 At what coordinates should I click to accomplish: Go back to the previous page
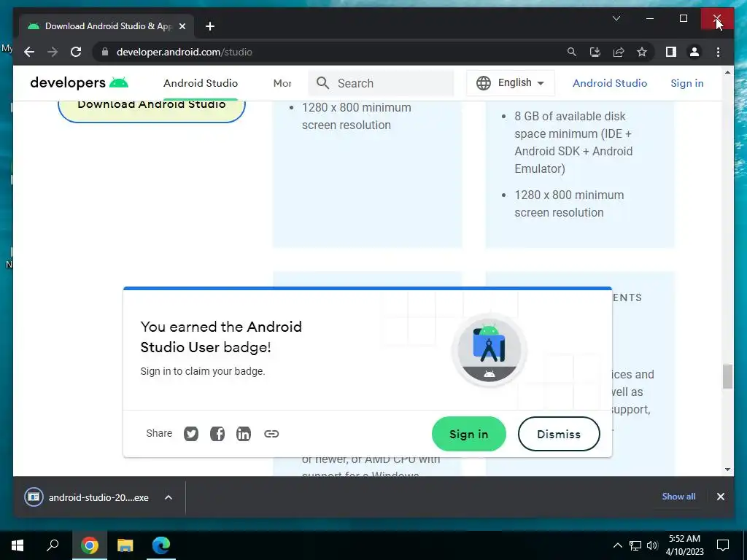[29, 52]
